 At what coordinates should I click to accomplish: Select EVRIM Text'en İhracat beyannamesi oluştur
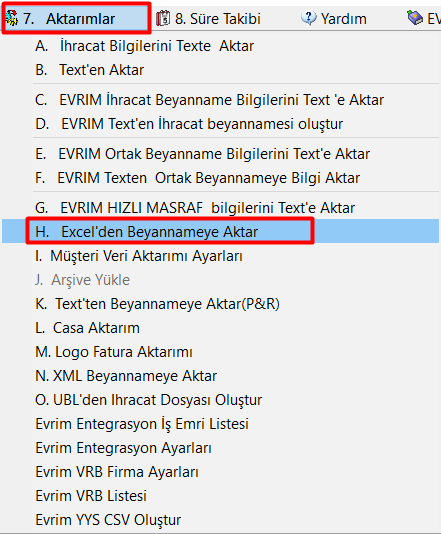click(220, 124)
